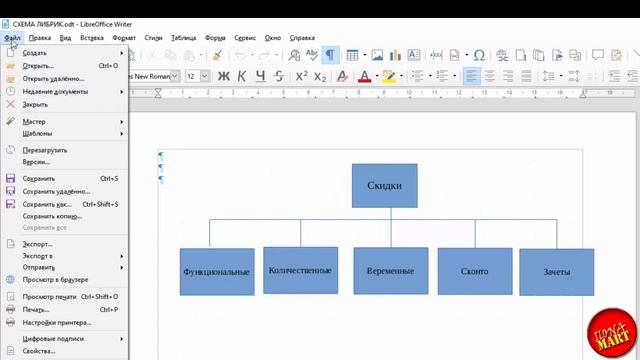The width and height of the screenshot is (640, 360).
Task: Toggle Subscript X₂ button
Action: (320, 76)
